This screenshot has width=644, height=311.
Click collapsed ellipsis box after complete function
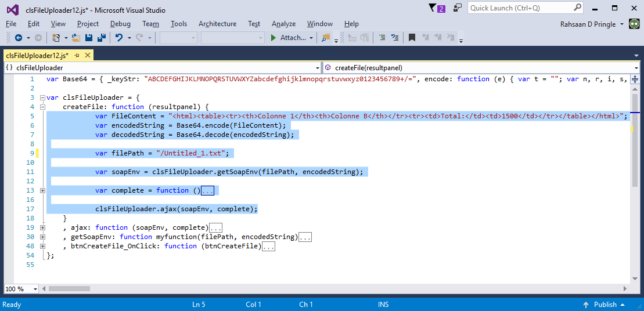(207, 191)
